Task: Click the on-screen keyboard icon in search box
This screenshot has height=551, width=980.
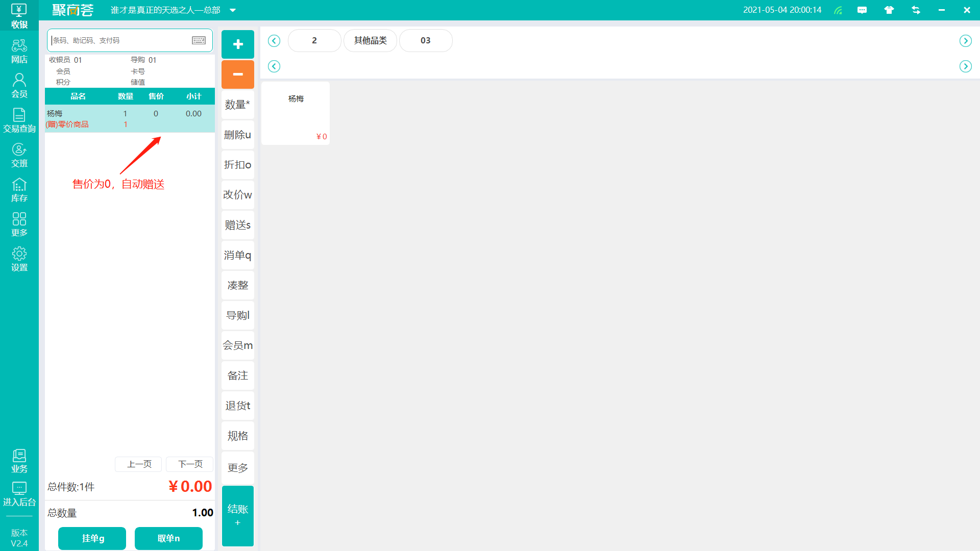Action: [x=199, y=40]
